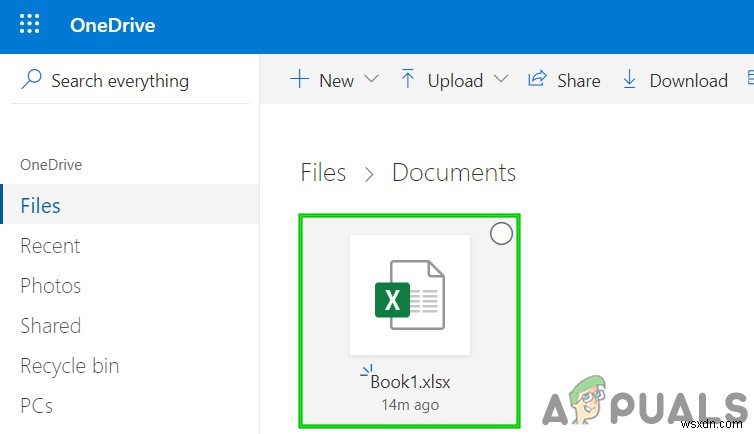This screenshot has height=434, width=754.
Task: Go to Files breadcrumb
Action: 323,173
